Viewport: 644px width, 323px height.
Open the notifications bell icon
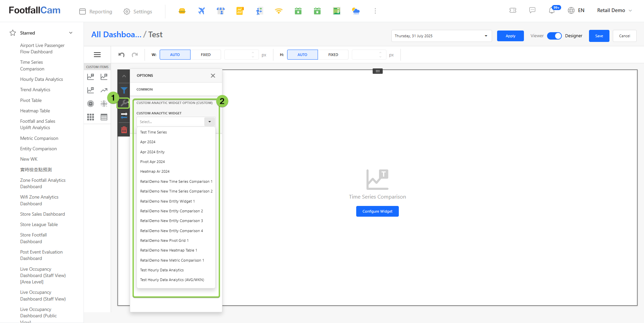[552, 11]
